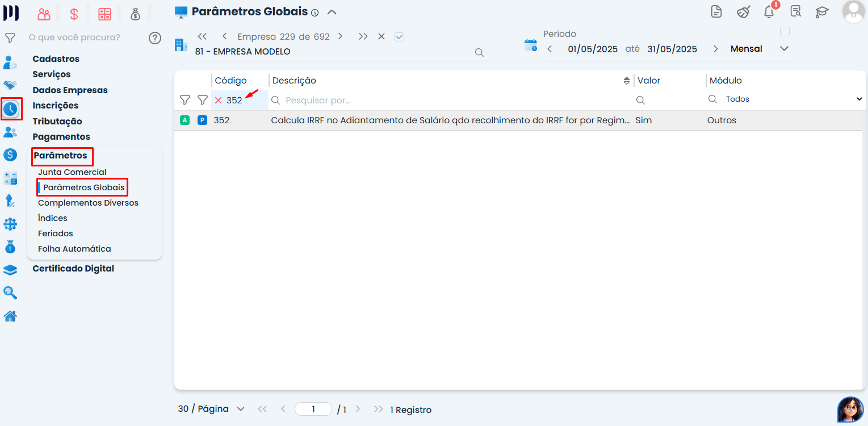The image size is (868, 426).
Task: Go to the previous company
Action: pyautogui.click(x=225, y=36)
